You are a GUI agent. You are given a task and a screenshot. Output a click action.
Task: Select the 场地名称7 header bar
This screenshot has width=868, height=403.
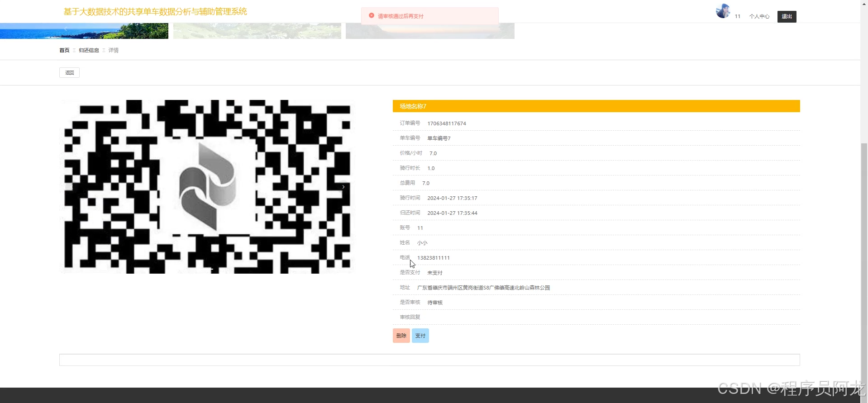coord(596,106)
